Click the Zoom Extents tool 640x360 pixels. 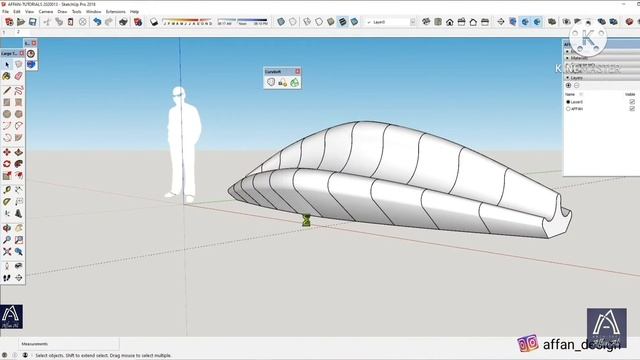point(7,252)
